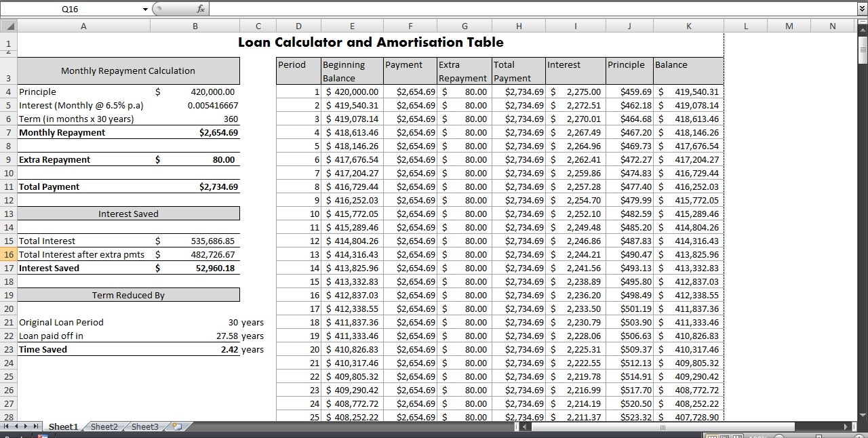Adjust the zoom slider
The width and height of the screenshot is (868, 438).
click(x=818, y=436)
